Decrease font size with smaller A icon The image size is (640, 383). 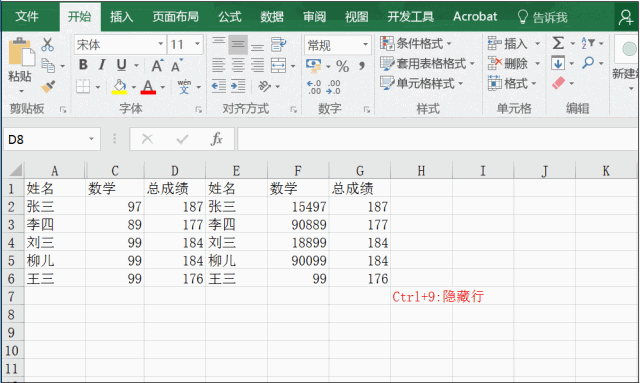(176, 65)
